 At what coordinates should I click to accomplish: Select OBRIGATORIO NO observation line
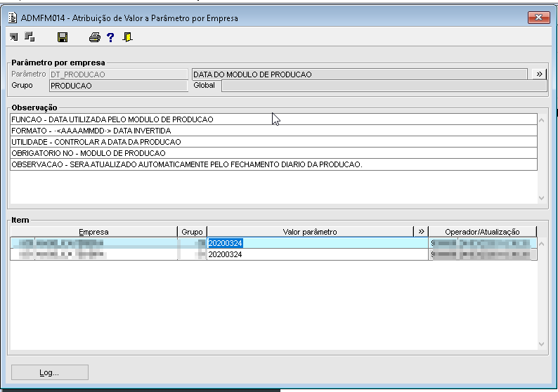[x=273, y=153]
